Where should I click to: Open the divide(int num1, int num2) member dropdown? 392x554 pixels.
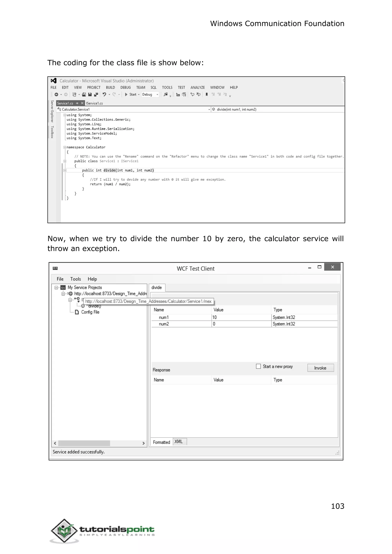pos(278,109)
